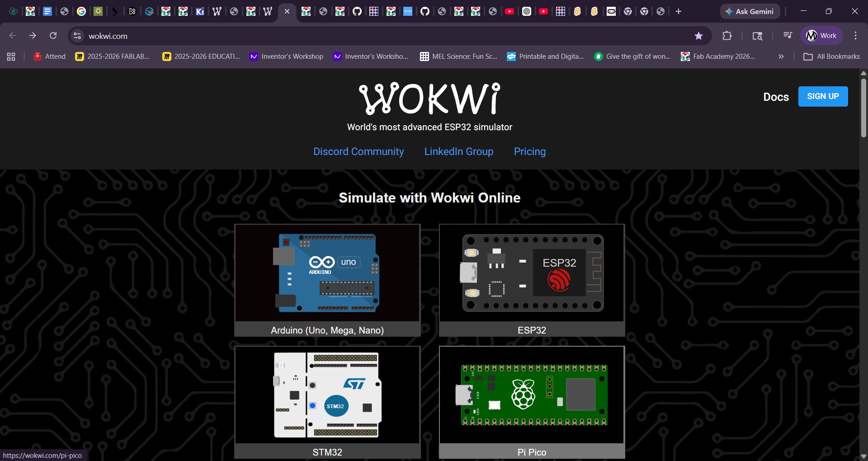Open the LinkedIn Group link
The width and height of the screenshot is (868, 461).
coord(458,151)
